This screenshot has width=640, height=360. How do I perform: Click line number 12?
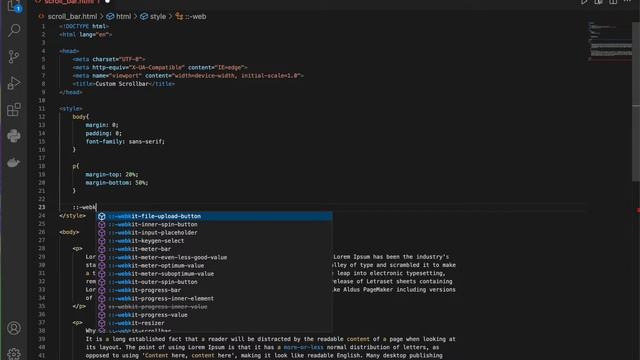42,117
